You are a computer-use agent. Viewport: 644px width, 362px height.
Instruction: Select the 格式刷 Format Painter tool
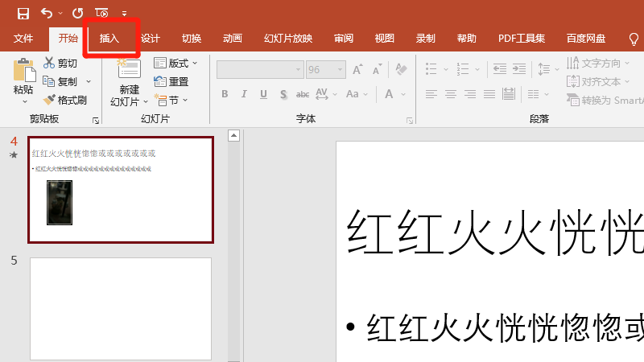click(x=50, y=100)
